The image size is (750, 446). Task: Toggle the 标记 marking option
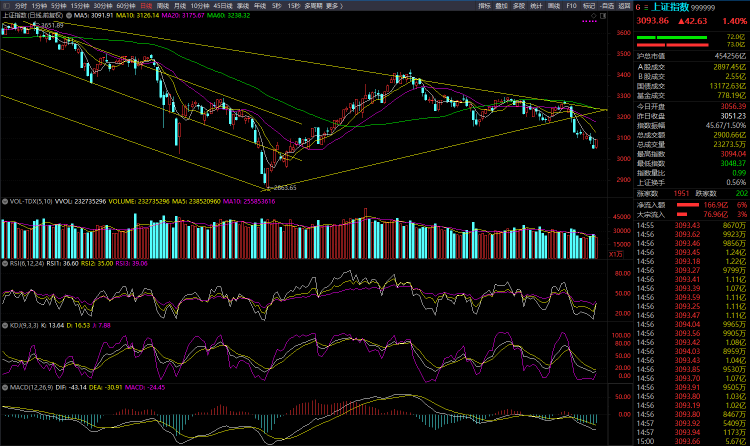click(589, 6)
